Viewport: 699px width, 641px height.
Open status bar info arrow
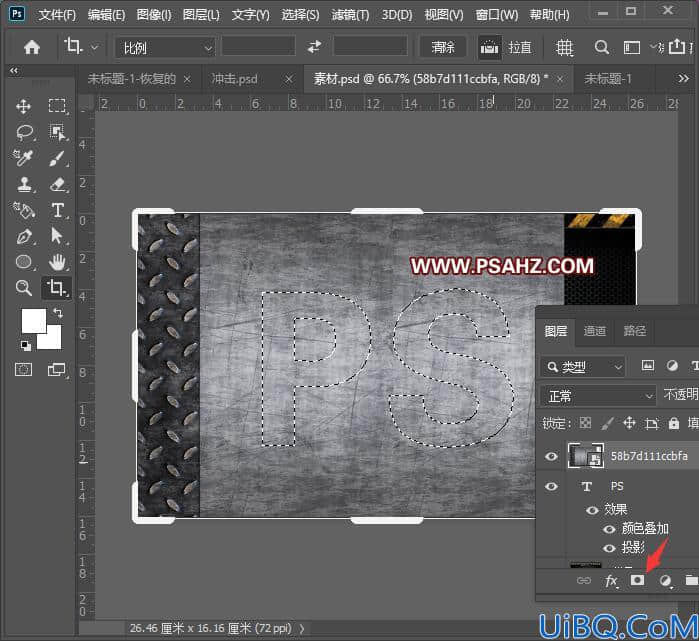(302, 629)
